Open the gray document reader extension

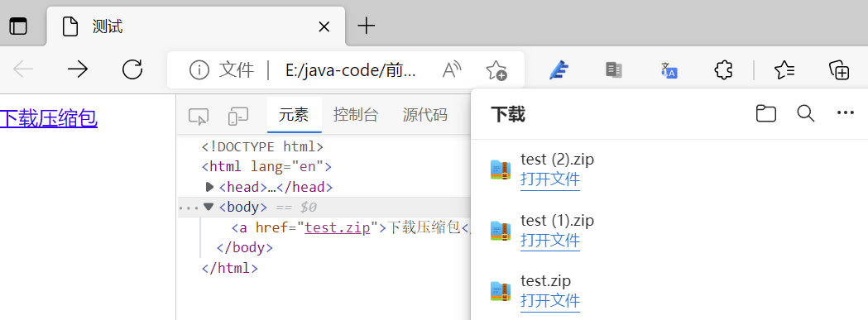tap(614, 69)
